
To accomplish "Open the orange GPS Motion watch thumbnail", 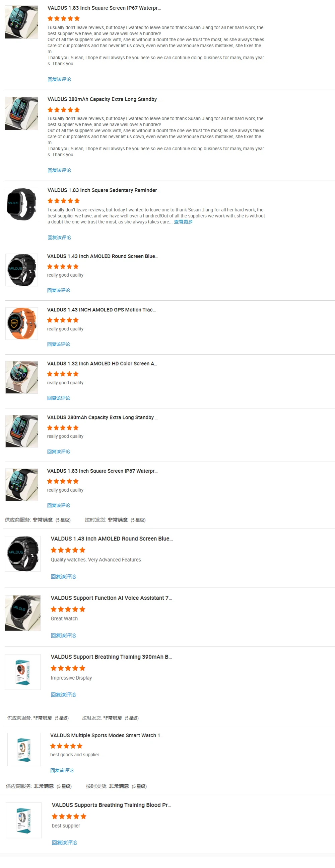I will pos(21,323).
